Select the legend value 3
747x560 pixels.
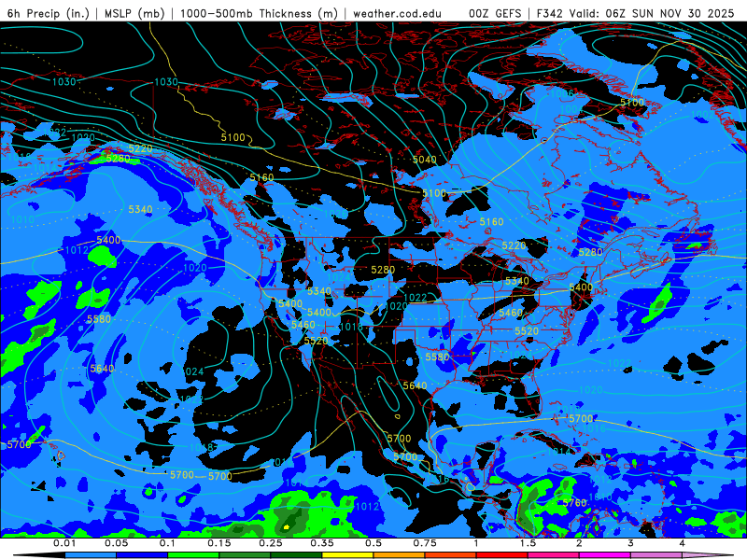631,543
